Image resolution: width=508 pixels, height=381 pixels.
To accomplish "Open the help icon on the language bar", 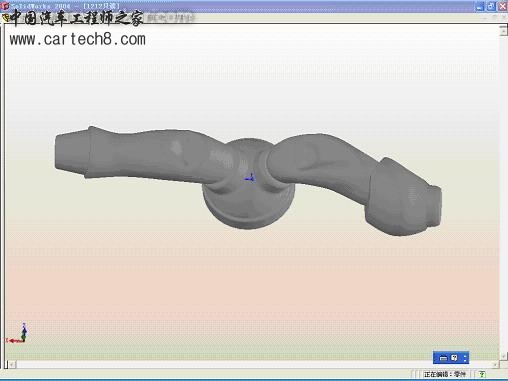I will pyautogui.click(x=454, y=358).
